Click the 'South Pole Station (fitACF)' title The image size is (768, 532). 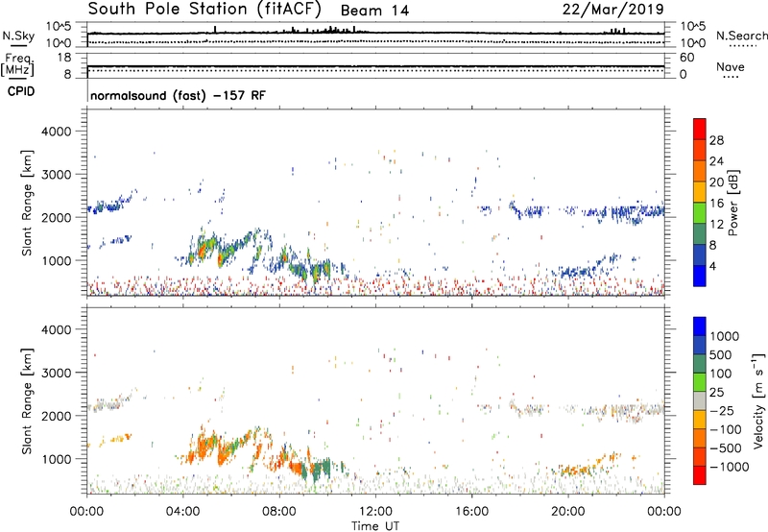(204, 9)
